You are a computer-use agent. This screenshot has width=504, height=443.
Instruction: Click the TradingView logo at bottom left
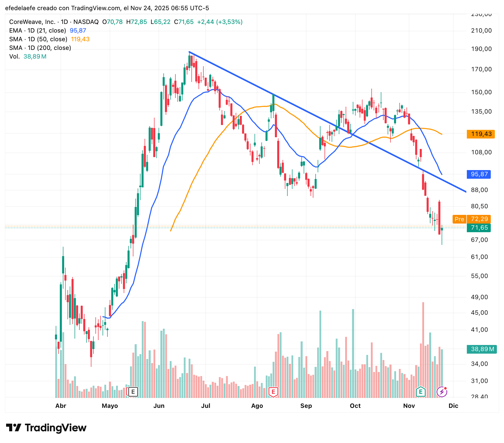pyautogui.click(x=46, y=428)
